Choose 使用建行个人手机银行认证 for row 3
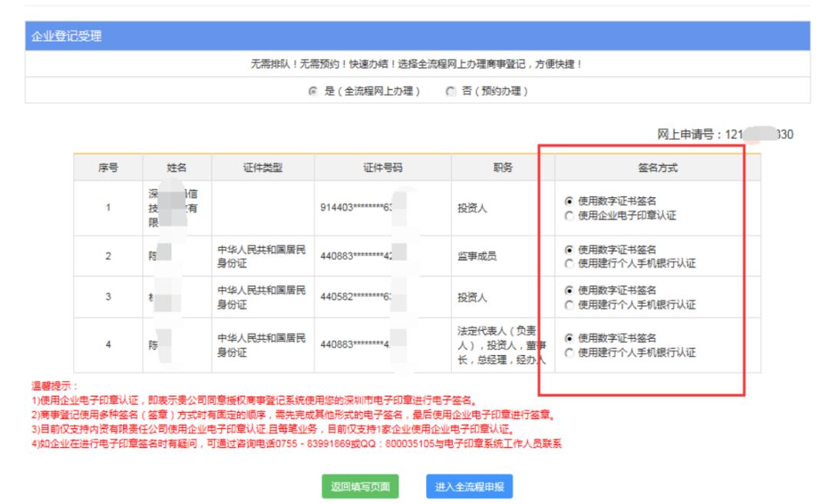 coord(569,305)
